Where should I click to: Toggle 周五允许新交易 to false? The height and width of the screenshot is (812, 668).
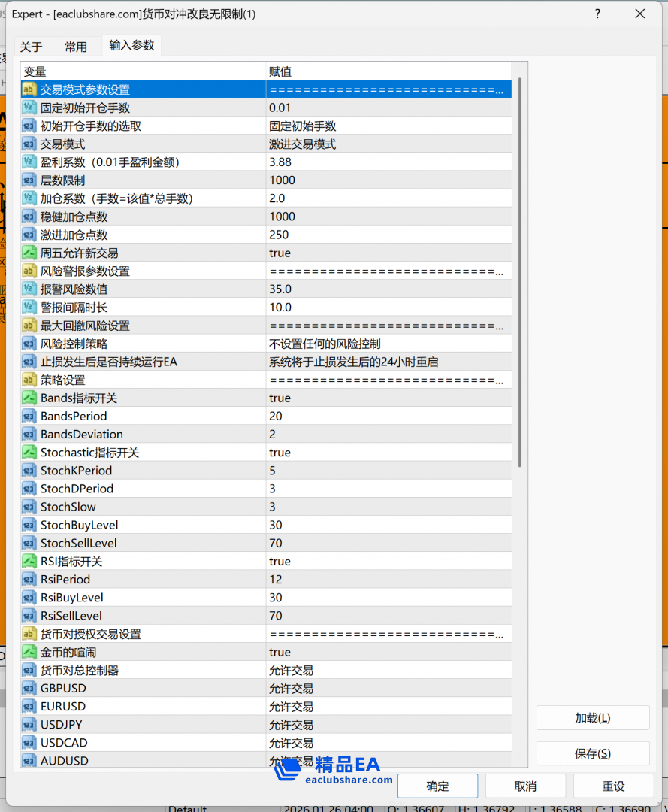click(376, 253)
